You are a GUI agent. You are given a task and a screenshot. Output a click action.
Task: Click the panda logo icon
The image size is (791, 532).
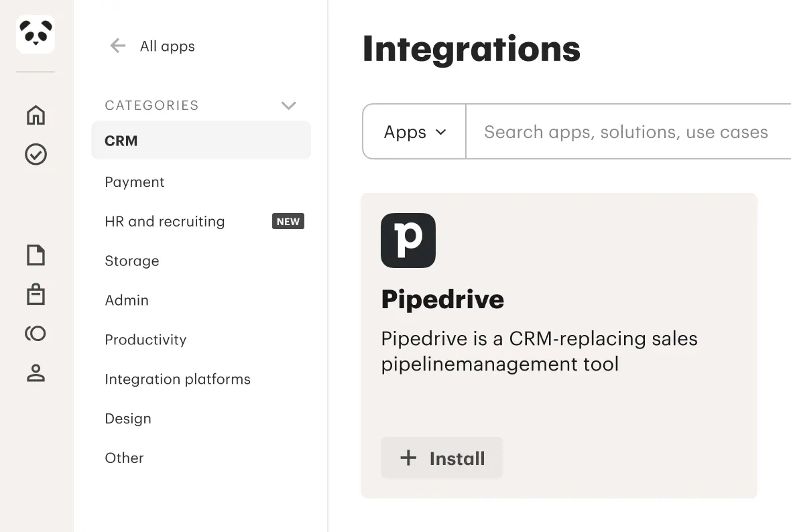coord(36,34)
